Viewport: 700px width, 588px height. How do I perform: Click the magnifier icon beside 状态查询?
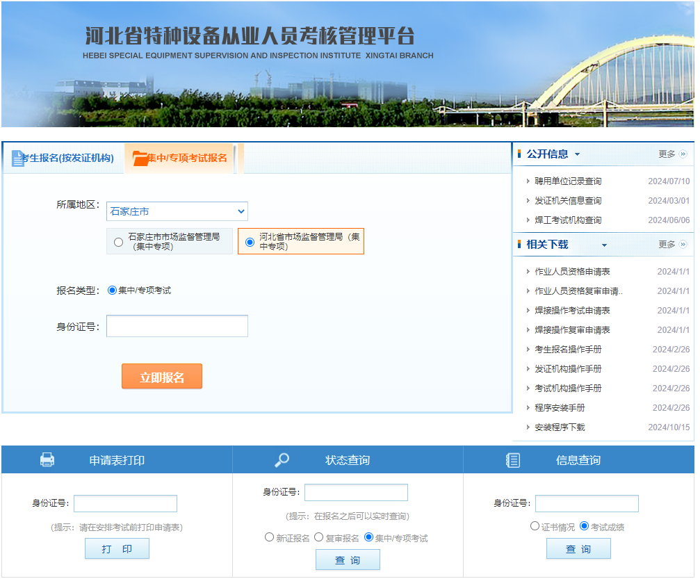[282, 460]
